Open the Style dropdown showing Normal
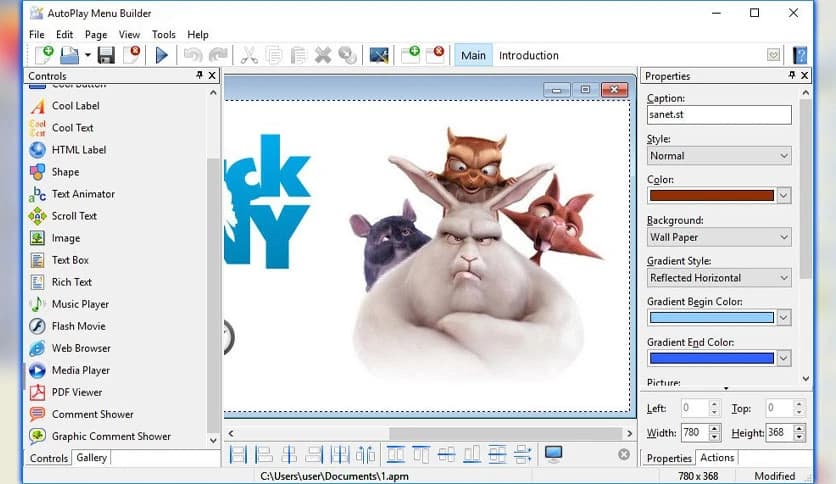This screenshot has height=484, width=836. 719,156
